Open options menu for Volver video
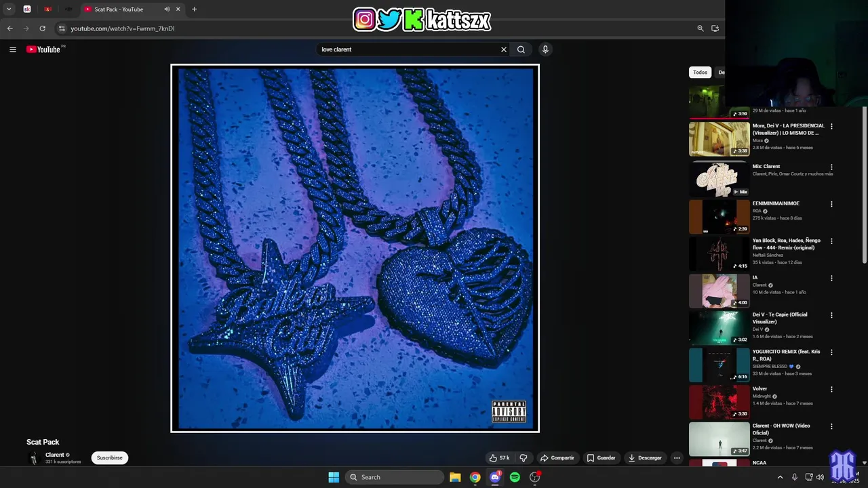The height and width of the screenshot is (488, 868). point(831,389)
